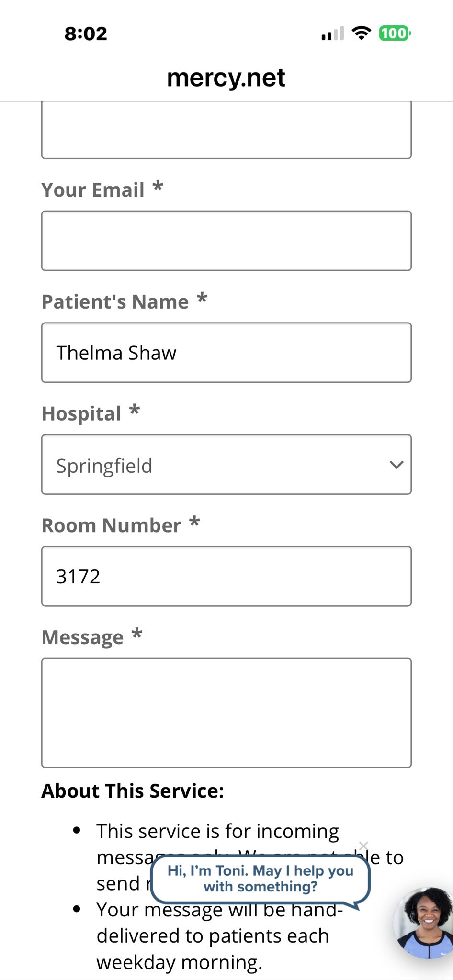The height and width of the screenshot is (980, 453).
Task: Click the "Your Email" field label
Action: [93, 190]
